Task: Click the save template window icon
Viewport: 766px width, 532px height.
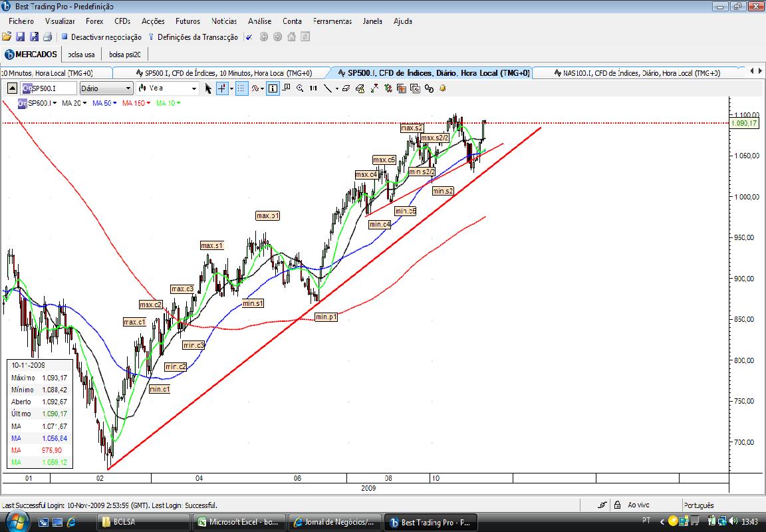Action: pyautogui.click(x=415, y=88)
